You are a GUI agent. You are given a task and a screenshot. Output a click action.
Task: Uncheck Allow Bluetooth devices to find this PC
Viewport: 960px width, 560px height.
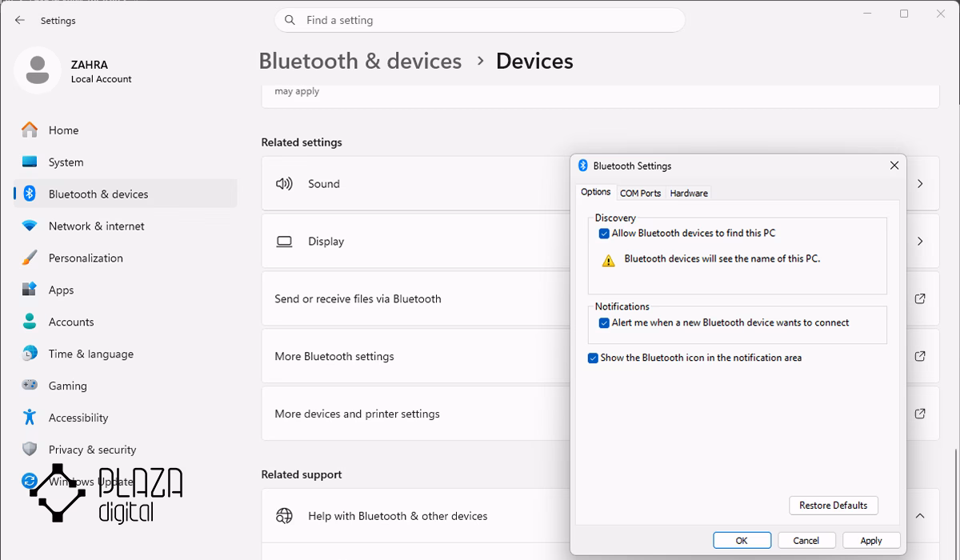[604, 234]
